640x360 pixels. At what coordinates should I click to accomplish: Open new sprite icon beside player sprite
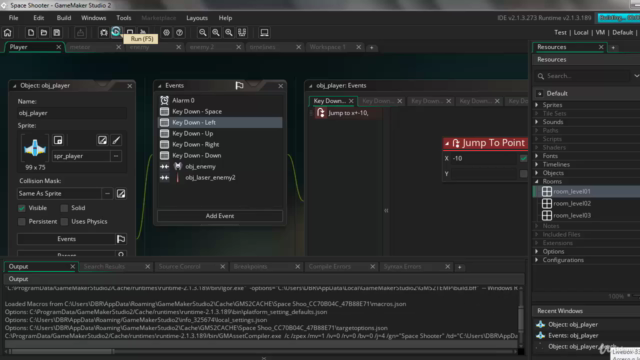coord(58,140)
